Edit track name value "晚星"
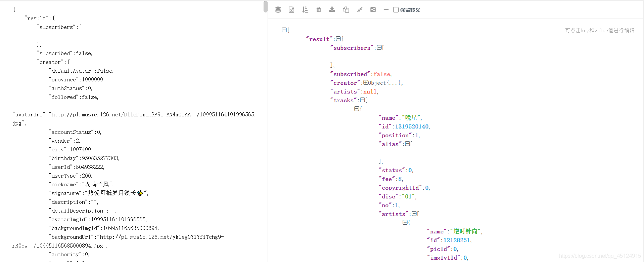Image resolution: width=644 pixels, height=262 pixels. (411, 118)
